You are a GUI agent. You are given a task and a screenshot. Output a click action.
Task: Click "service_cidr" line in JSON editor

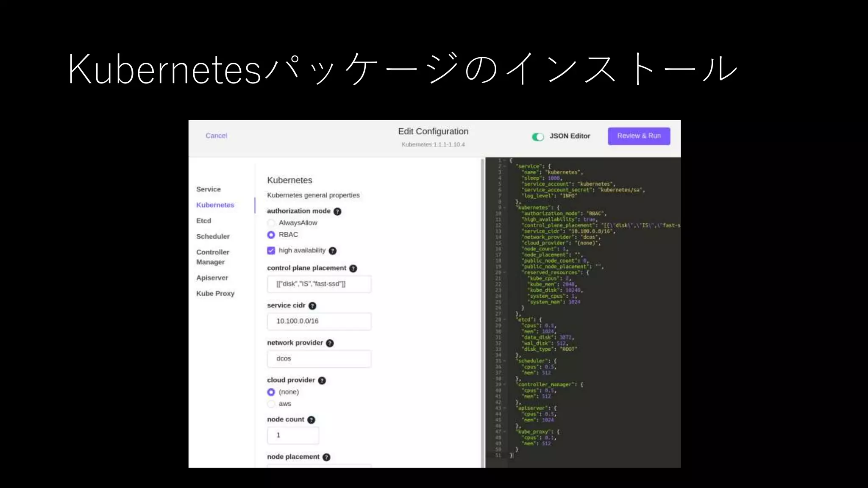[568, 231]
